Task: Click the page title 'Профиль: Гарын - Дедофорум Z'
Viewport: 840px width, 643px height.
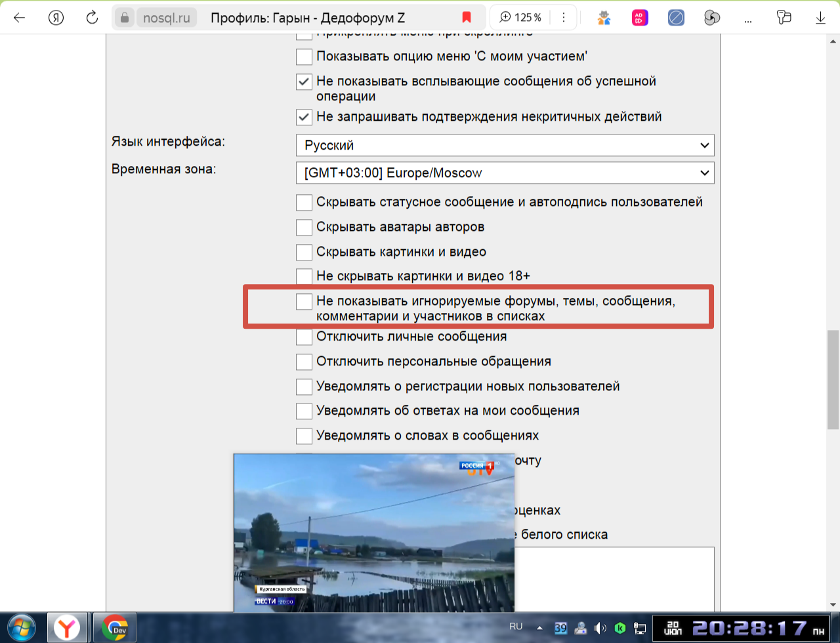Action: click(308, 18)
